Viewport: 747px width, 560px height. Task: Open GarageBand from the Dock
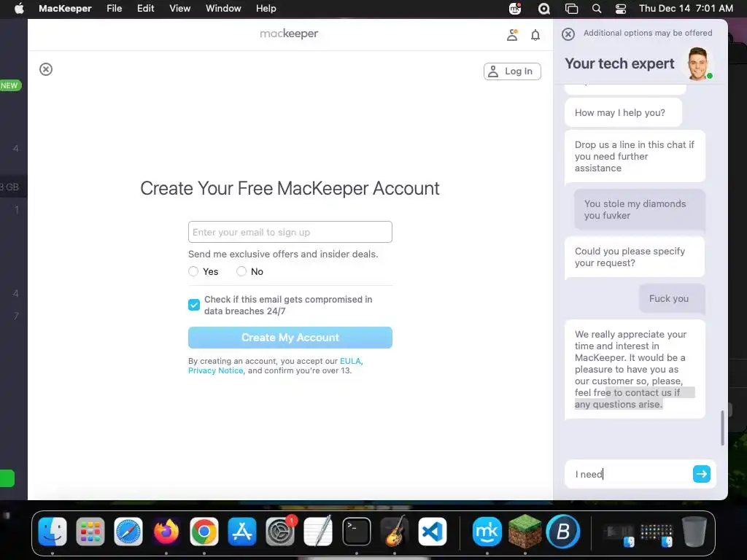tap(395, 532)
